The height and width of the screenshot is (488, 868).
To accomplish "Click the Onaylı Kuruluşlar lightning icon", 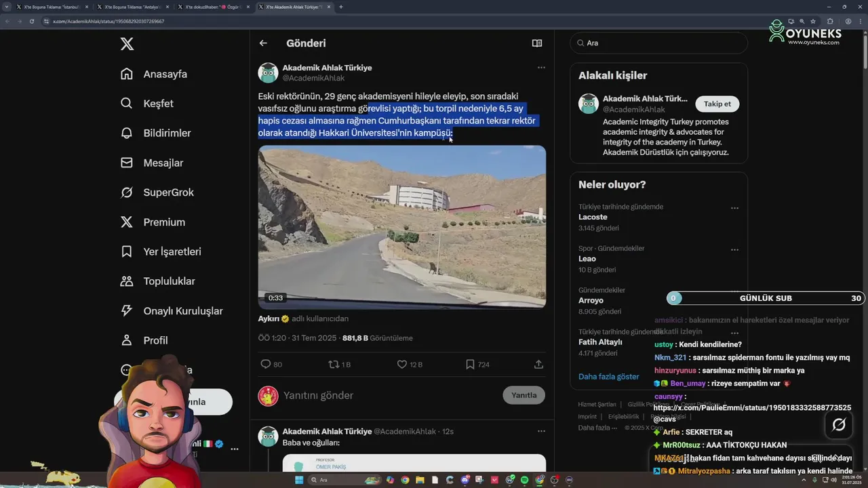I will coord(126,311).
